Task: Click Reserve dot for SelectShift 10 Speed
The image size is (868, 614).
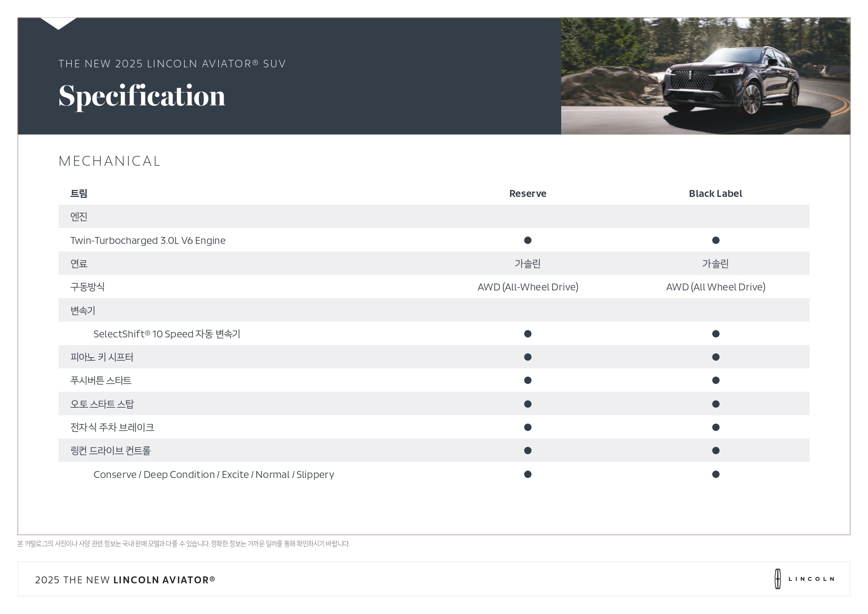Action: pyautogui.click(x=528, y=334)
